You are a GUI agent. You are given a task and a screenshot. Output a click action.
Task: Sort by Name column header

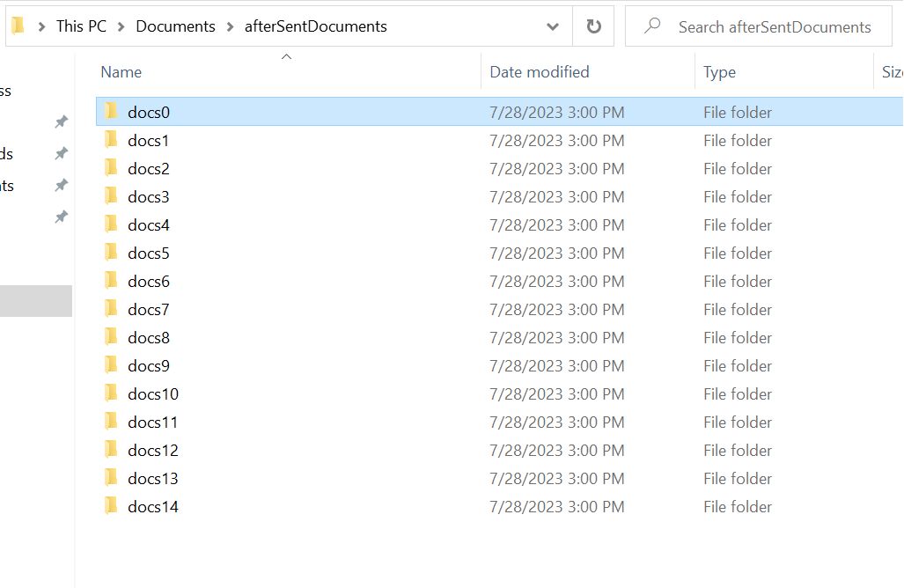121,72
